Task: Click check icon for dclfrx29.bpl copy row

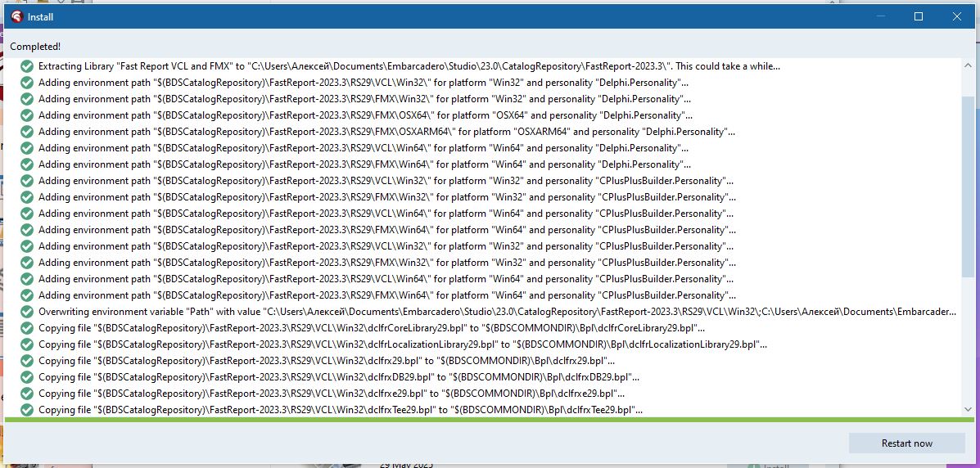Action: pos(26,361)
